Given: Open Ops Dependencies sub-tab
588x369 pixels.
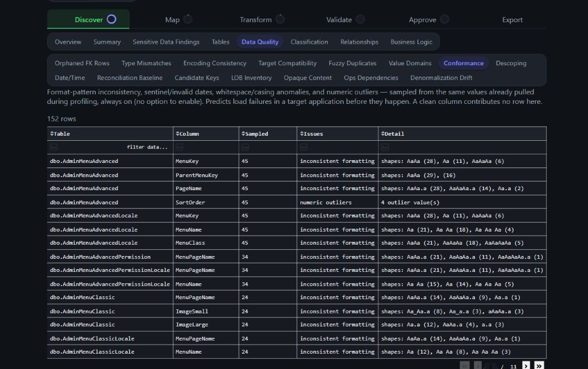Looking at the screenshot, I should point(371,78).
